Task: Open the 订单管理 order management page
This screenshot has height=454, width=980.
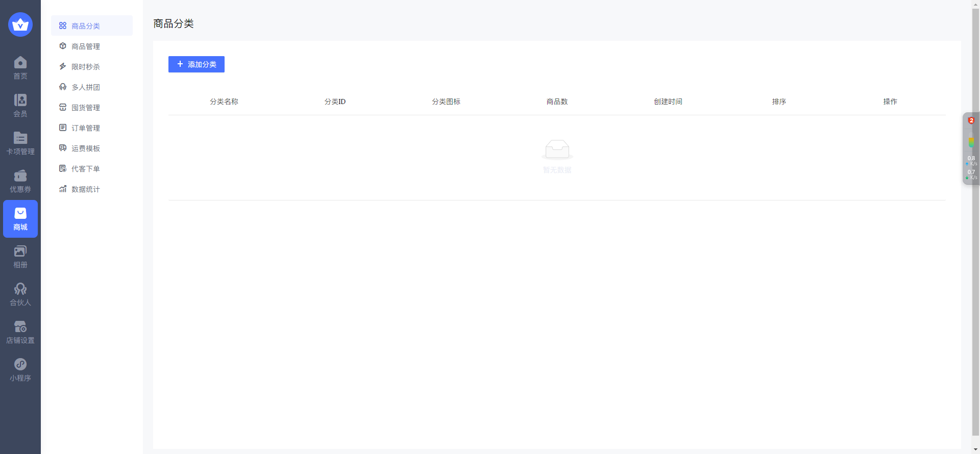Action: (x=86, y=128)
